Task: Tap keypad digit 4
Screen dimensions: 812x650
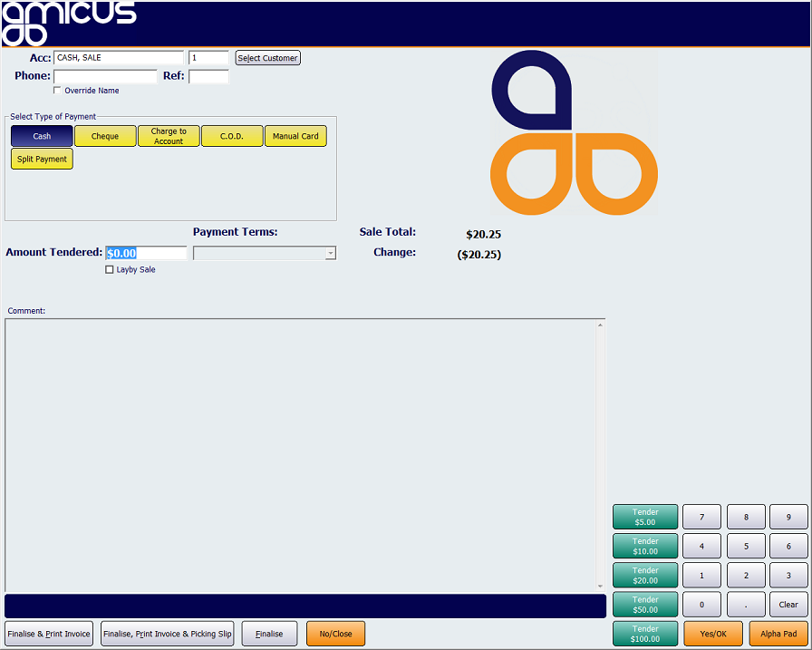Action: (701, 546)
